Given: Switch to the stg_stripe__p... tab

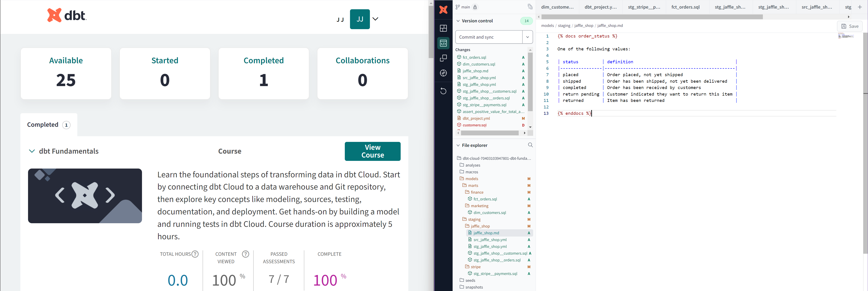Looking at the screenshot, I should click(x=644, y=7).
